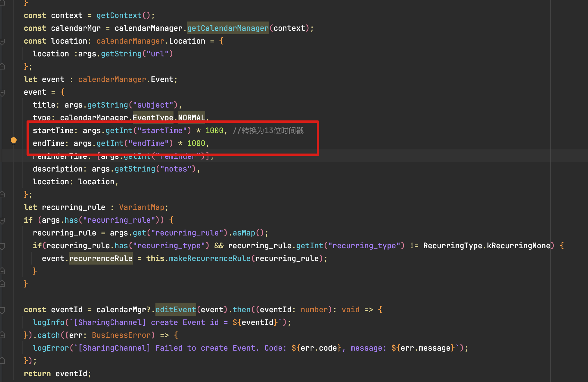Viewport: 588px width, 382px height.
Task: Collapse the 'event = {' object block
Action: (2, 92)
